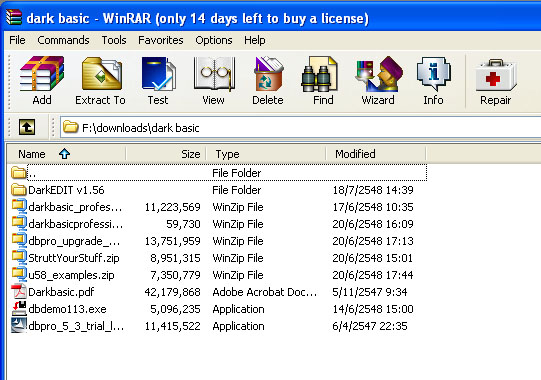Select the DarkEDIT v1.56 folder name
Image resolution: width=541 pixels, height=380 pixels.
pos(66,190)
